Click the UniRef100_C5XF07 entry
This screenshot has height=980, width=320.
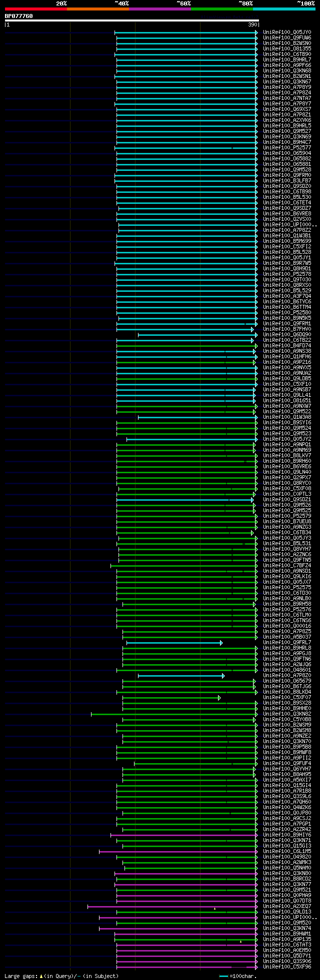point(287,698)
